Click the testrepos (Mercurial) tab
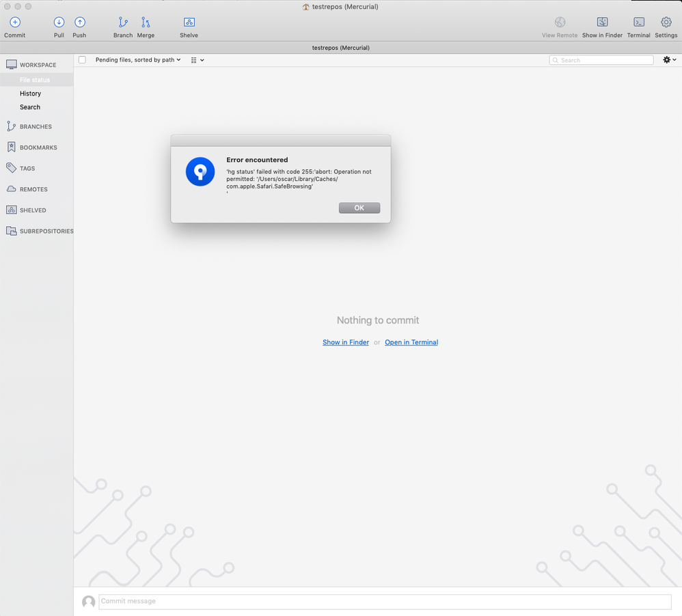This screenshot has width=682, height=616. click(x=341, y=48)
